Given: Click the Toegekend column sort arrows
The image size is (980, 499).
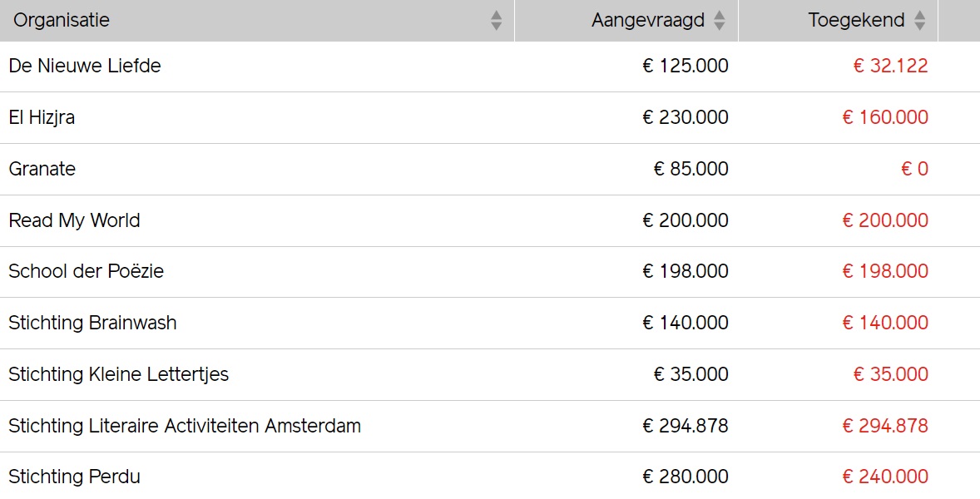Looking at the screenshot, I should [919, 21].
